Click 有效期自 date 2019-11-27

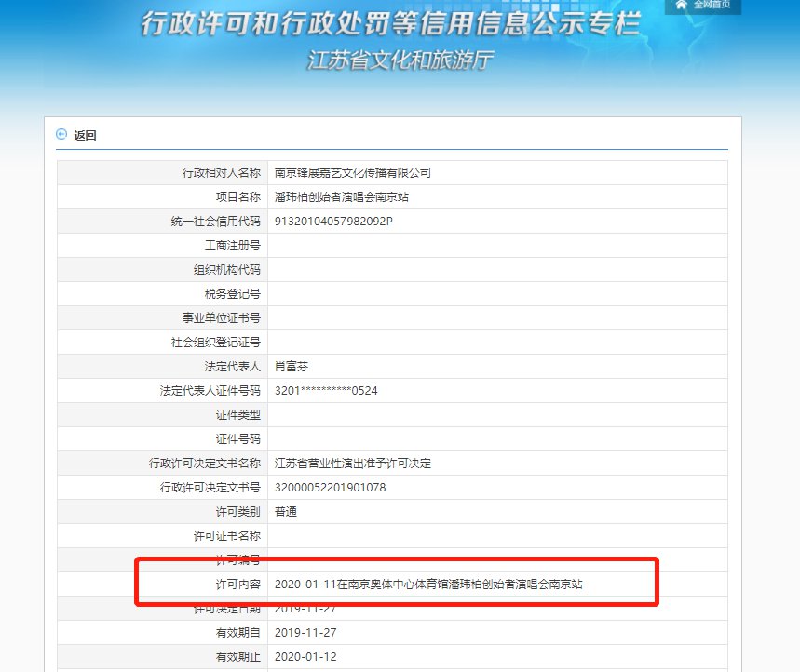pyautogui.click(x=302, y=632)
